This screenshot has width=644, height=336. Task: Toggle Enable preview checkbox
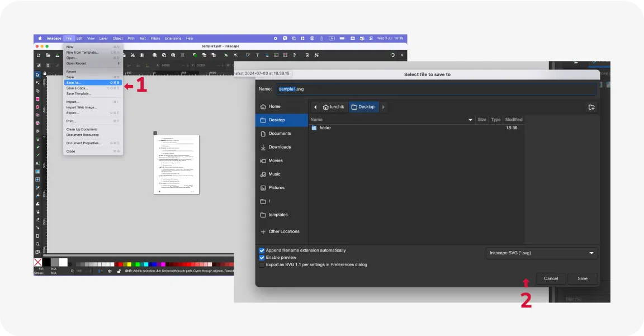coord(262,258)
